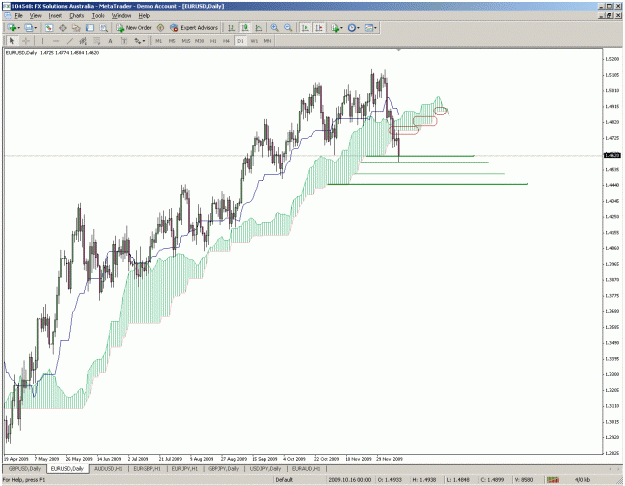Expand the new chart dropdown arrow
This screenshot has width=625, height=486.
[18, 28]
